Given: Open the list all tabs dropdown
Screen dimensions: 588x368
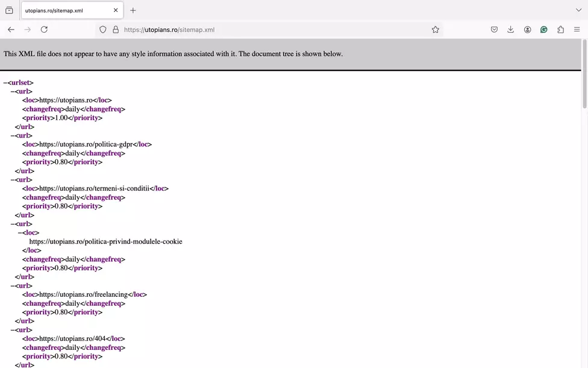Looking at the screenshot, I should [578, 10].
